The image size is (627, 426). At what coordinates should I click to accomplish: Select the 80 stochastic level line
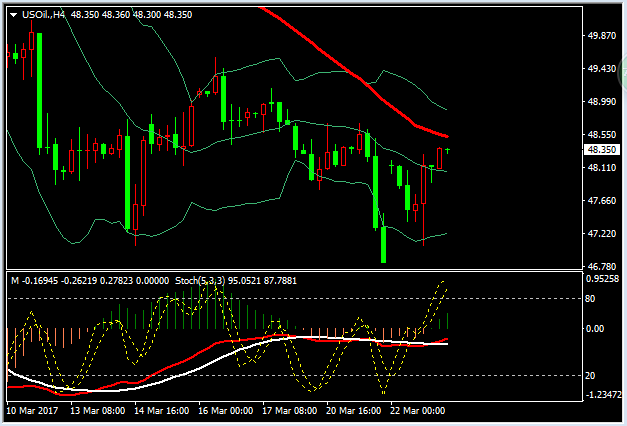tap(295, 299)
